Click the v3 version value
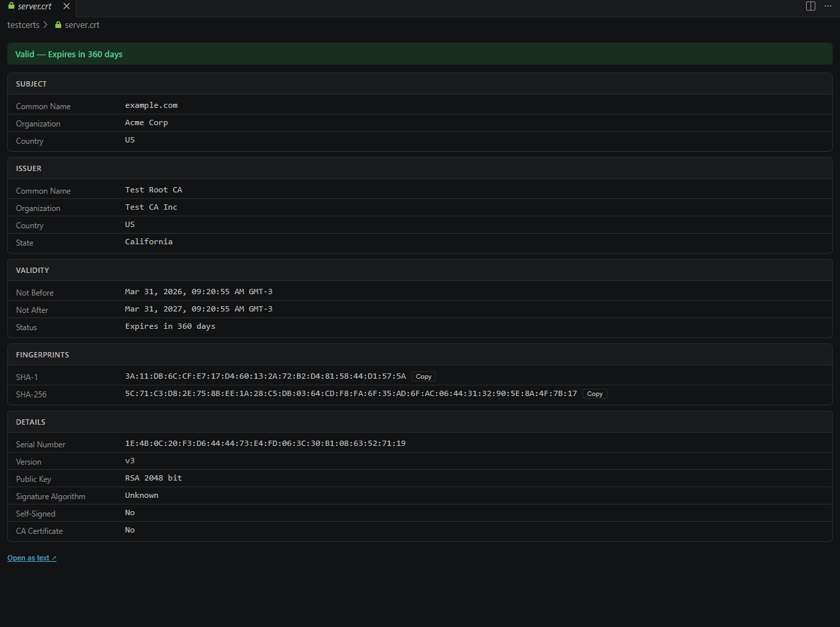The image size is (840, 627). [130, 461]
